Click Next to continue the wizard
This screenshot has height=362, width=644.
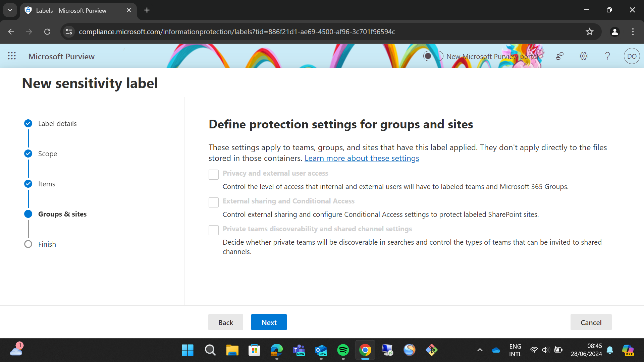pos(269,322)
